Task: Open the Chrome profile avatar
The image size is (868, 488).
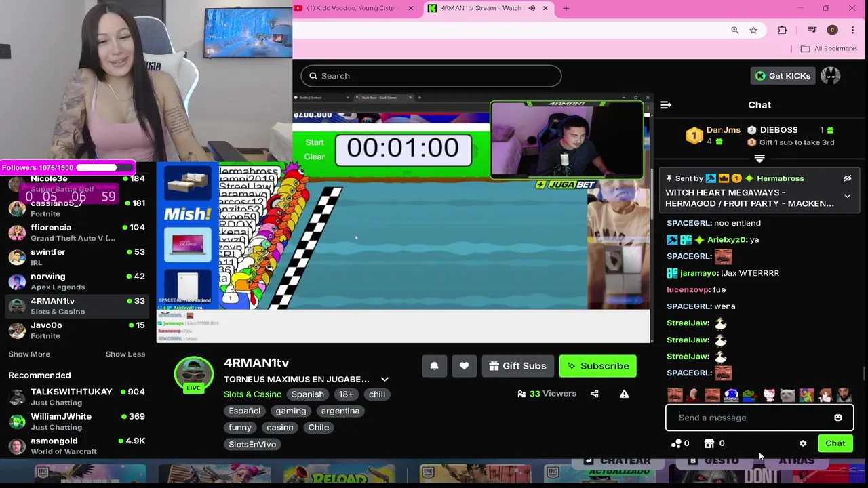Action: point(833,30)
